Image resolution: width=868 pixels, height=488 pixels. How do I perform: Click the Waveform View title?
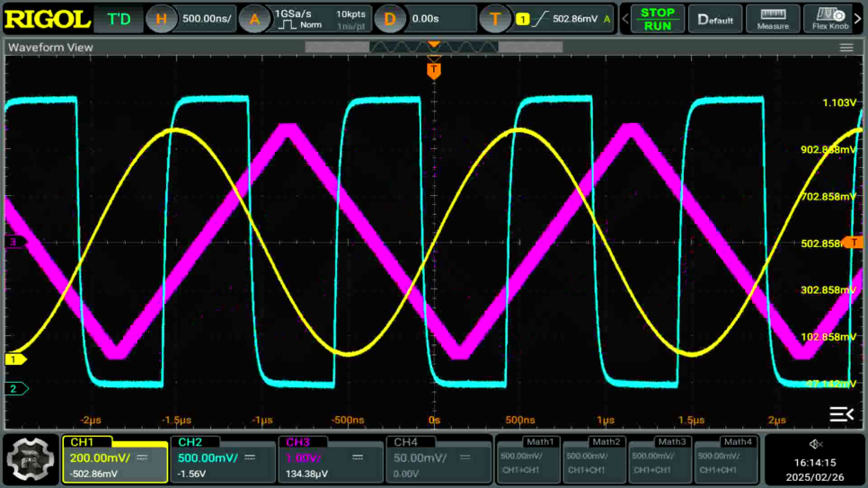(x=50, y=48)
